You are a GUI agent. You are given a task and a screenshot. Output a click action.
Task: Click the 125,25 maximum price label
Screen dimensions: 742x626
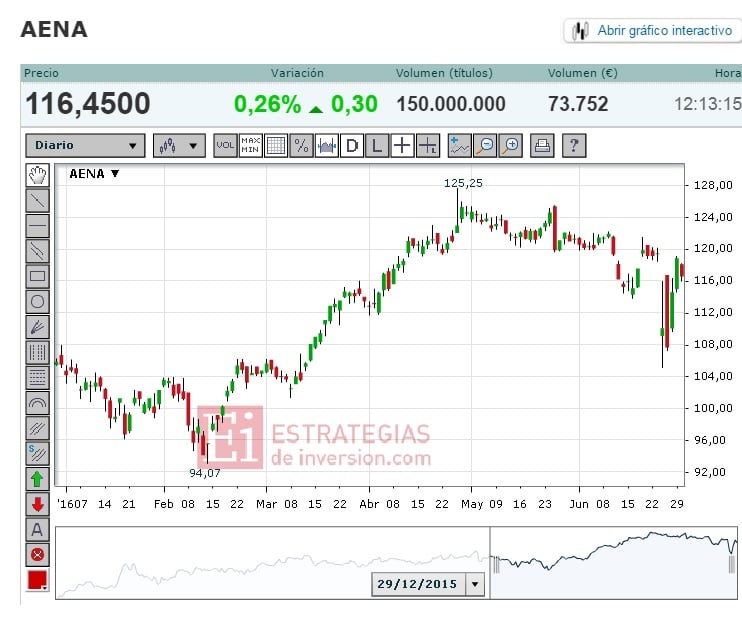pyautogui.click(x=463, y=183)
